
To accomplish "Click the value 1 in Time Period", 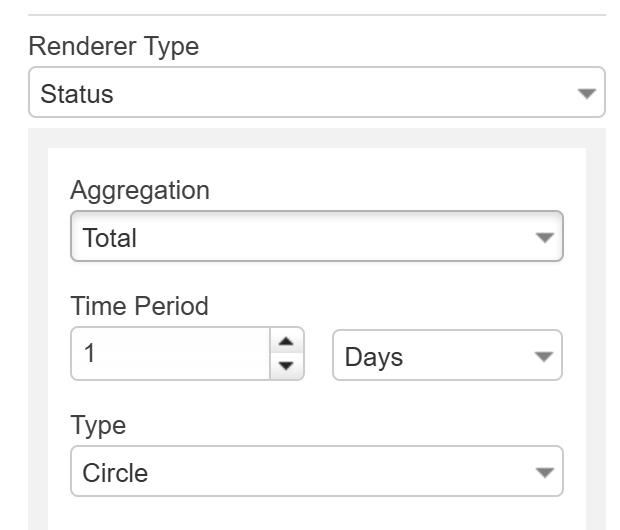I will pos(90,355).
